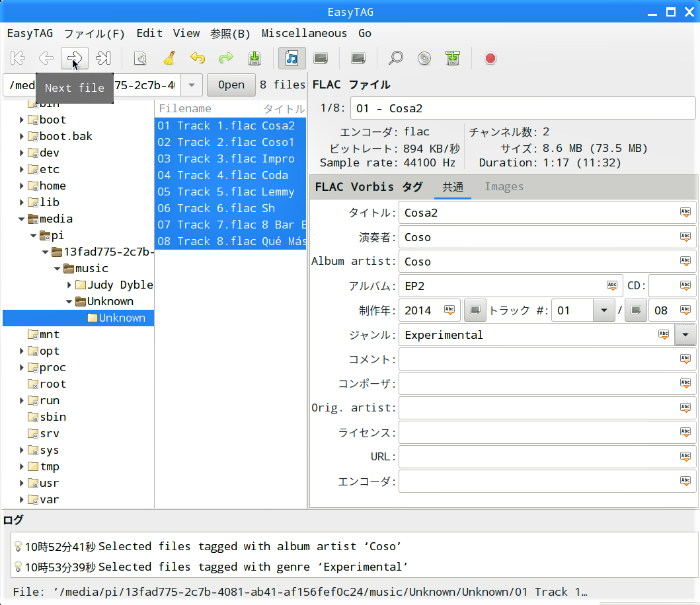Open the CDDB disc lookup icon

click(424, 58)
